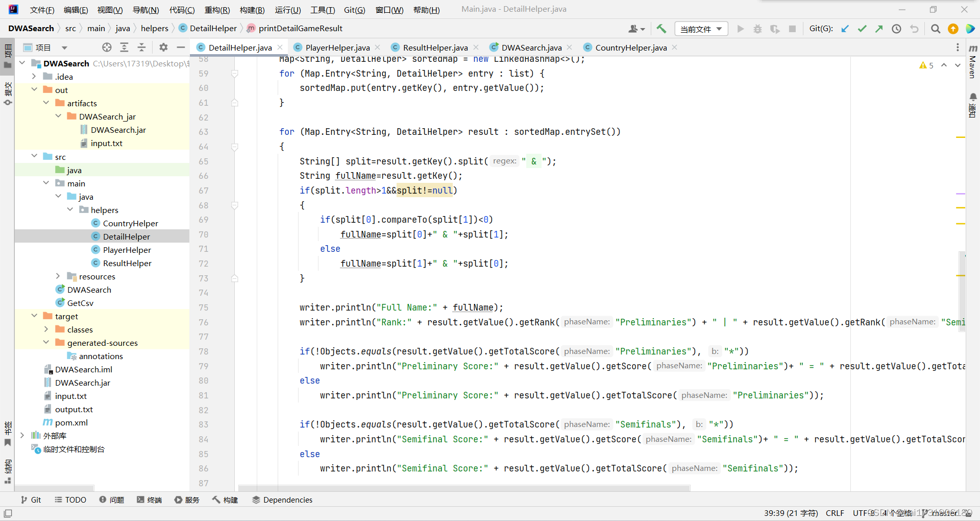Go to next highlighted problem arrow
The image size is (980, 521).
[958, 65]
